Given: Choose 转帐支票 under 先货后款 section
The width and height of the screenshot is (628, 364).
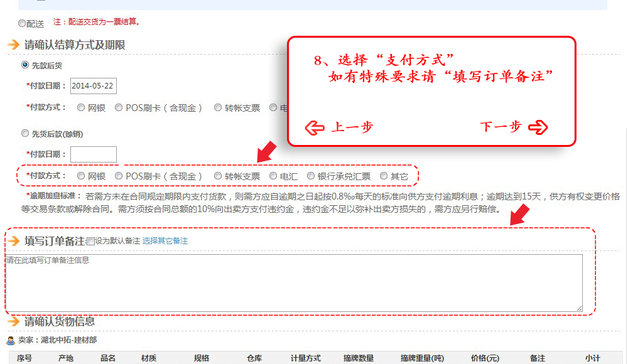Looking at the screenshot, I should pos(218,176).
